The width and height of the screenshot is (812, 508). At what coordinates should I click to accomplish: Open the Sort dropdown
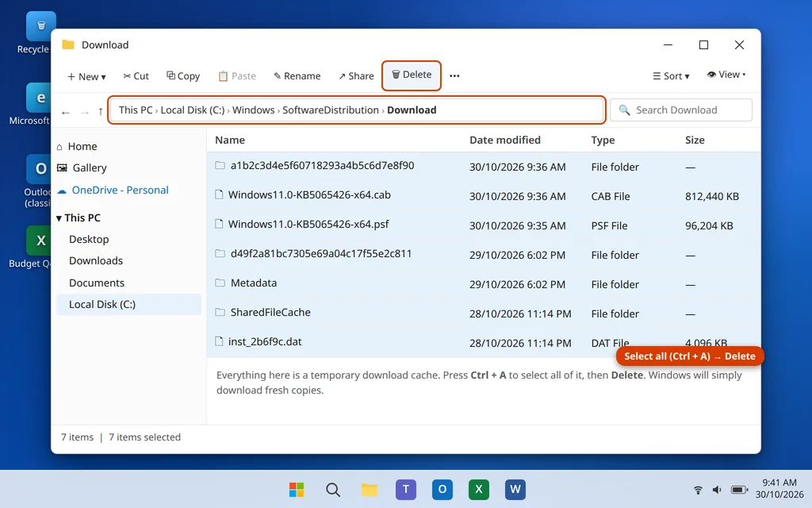671,76
